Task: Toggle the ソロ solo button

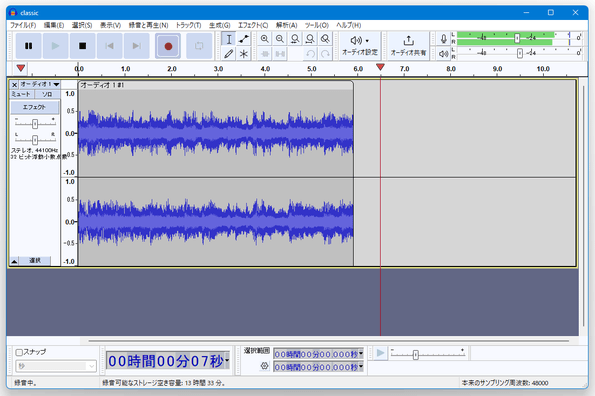Action: 47,94
